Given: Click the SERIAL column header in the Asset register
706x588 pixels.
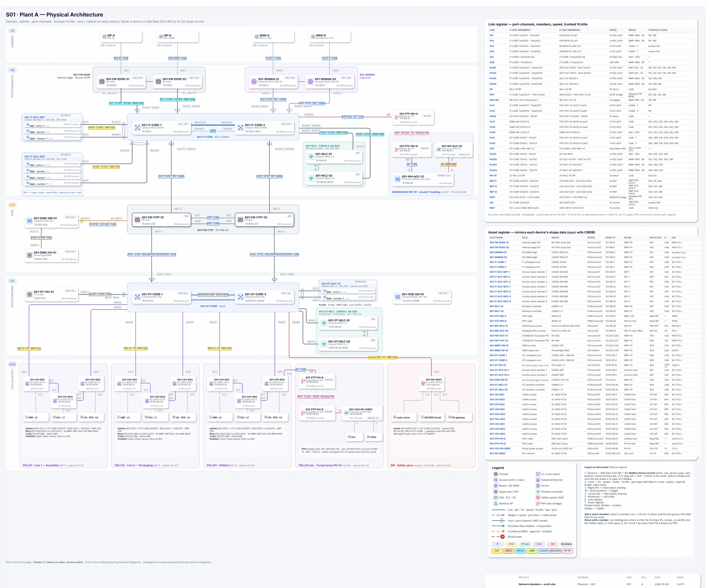Looking at the screenshot, I should (591, 238).
